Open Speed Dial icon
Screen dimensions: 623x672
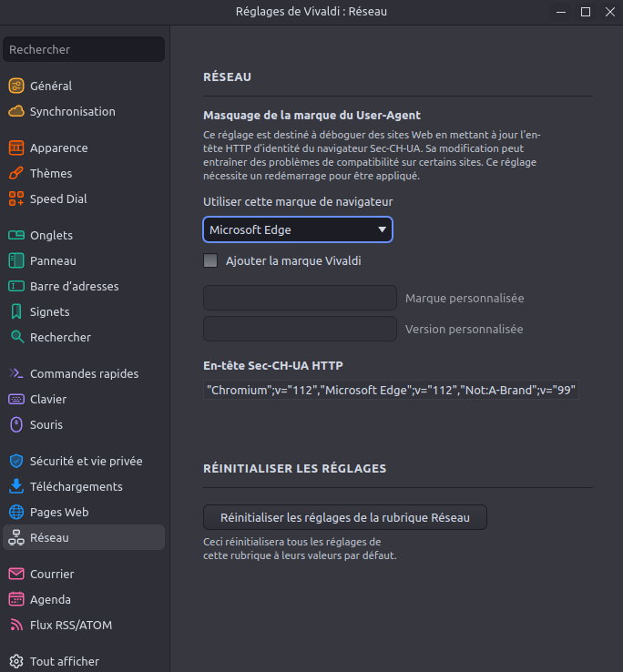coord(16,199)
